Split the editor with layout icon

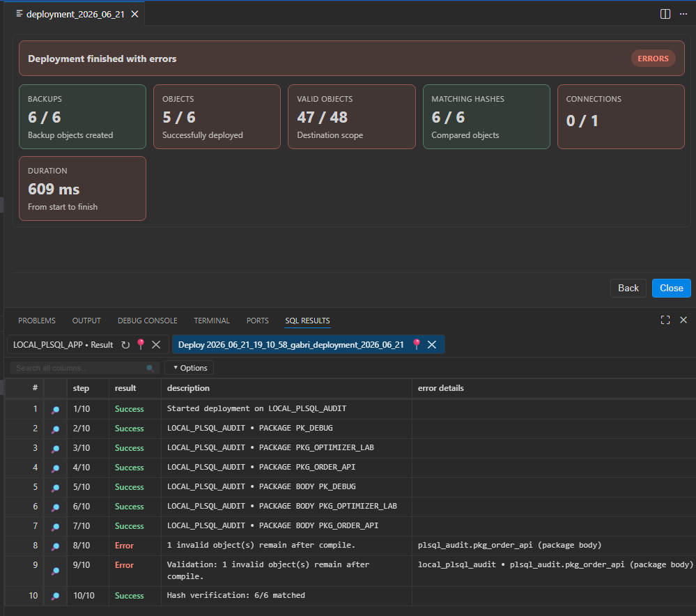[665, 14]
